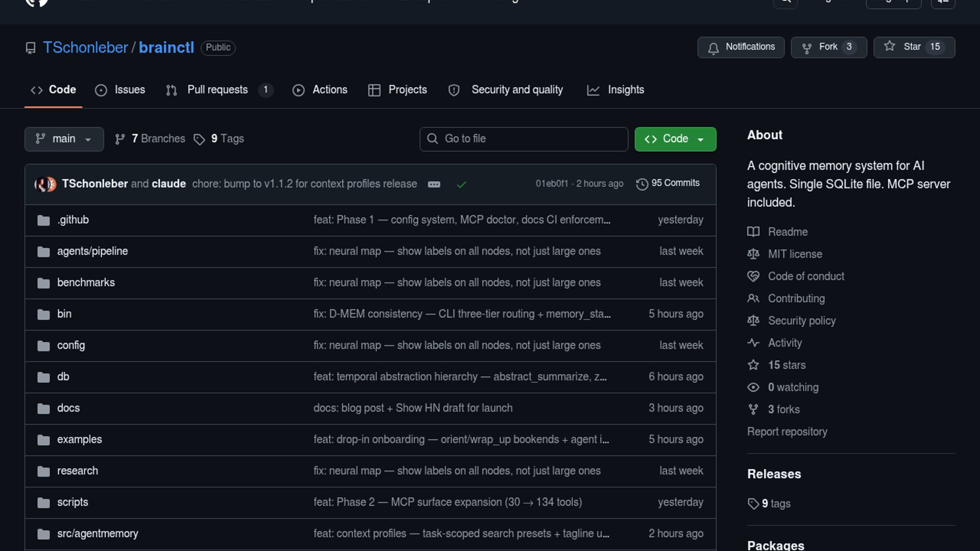Switch to the Issues tab
This screenshot has width=980, height=551.
pyautogui.click(x=120, y=90)
